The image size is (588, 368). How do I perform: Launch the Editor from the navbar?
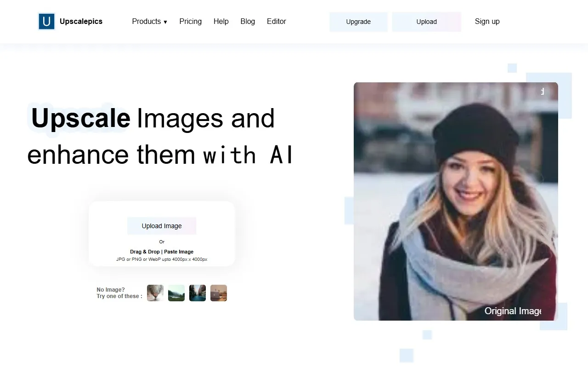276,22
